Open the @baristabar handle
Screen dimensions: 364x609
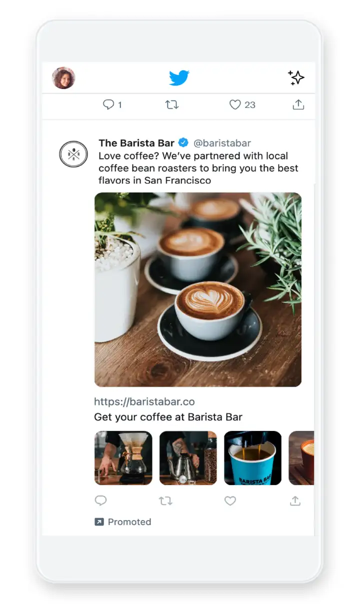[x=222, y=143]
